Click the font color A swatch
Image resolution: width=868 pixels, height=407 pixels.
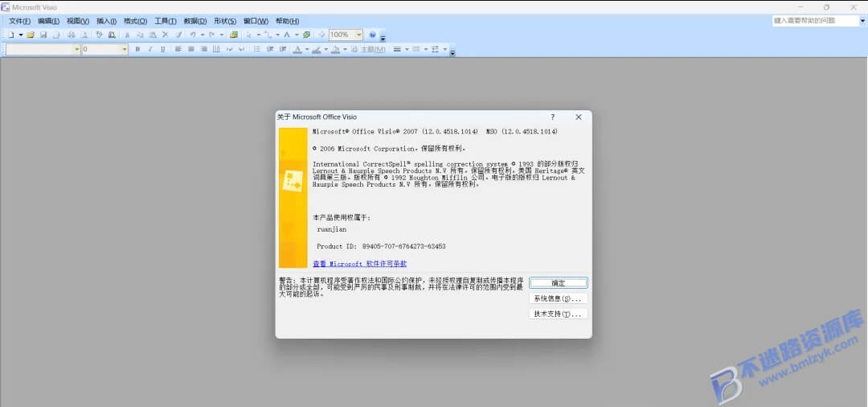[297, 49]
